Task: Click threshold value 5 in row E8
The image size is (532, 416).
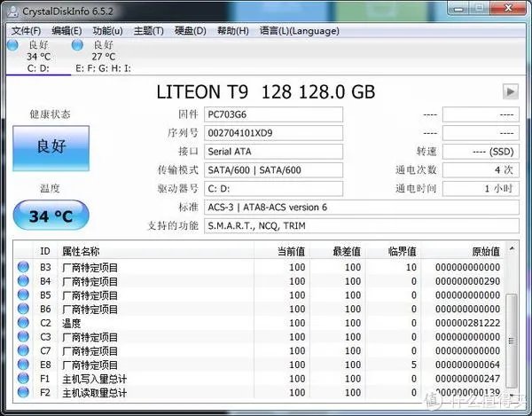Action: click(414, 365)
